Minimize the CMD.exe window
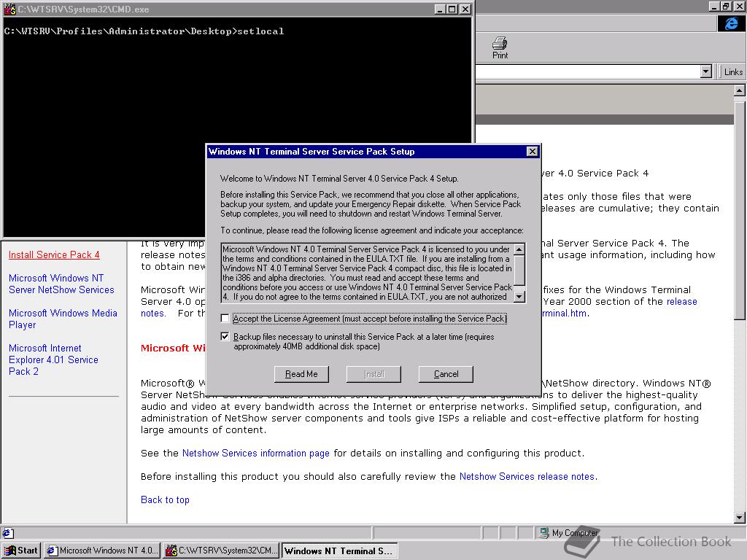The width and height of the screenshot is (747, 560). [440, 9]
